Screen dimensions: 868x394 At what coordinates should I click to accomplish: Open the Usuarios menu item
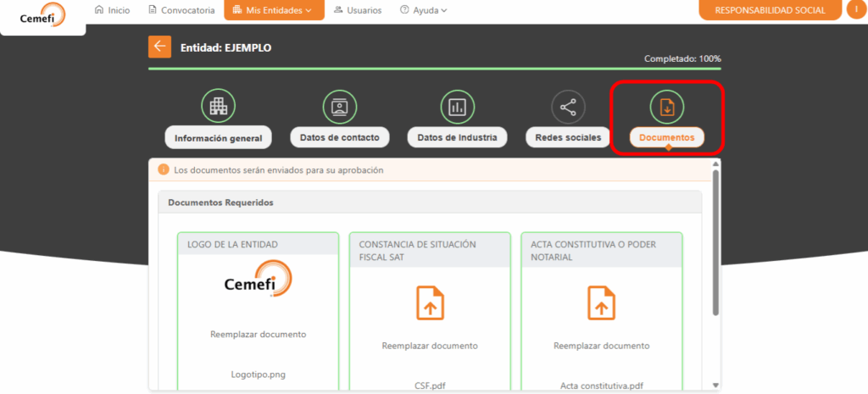pos(358,10)
